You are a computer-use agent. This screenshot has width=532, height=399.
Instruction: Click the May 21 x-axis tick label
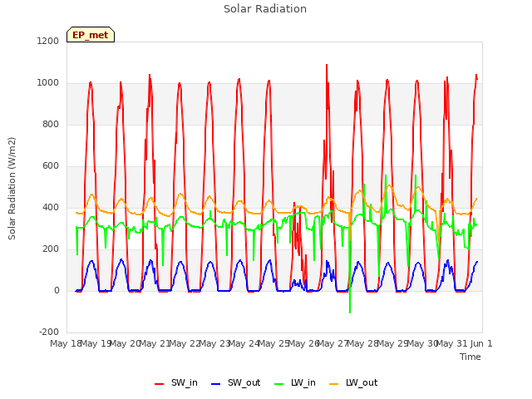click(x=155, y=343)
